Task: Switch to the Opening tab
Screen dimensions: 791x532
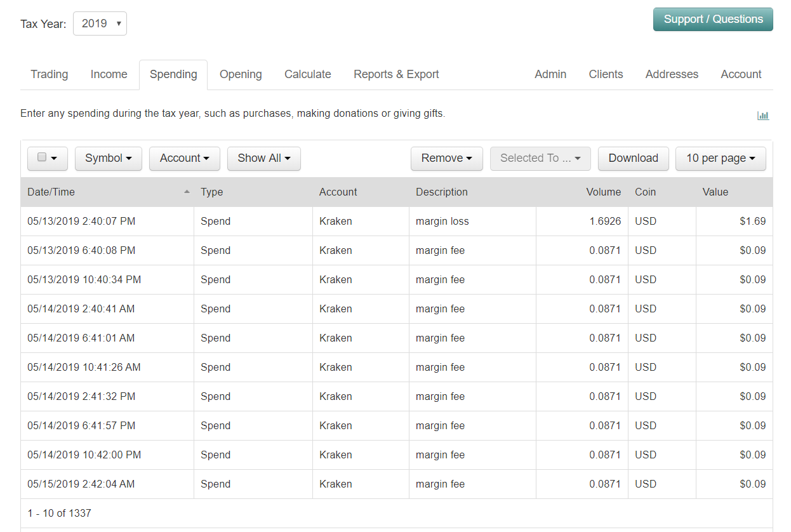Action: click(x=241, y=74)
